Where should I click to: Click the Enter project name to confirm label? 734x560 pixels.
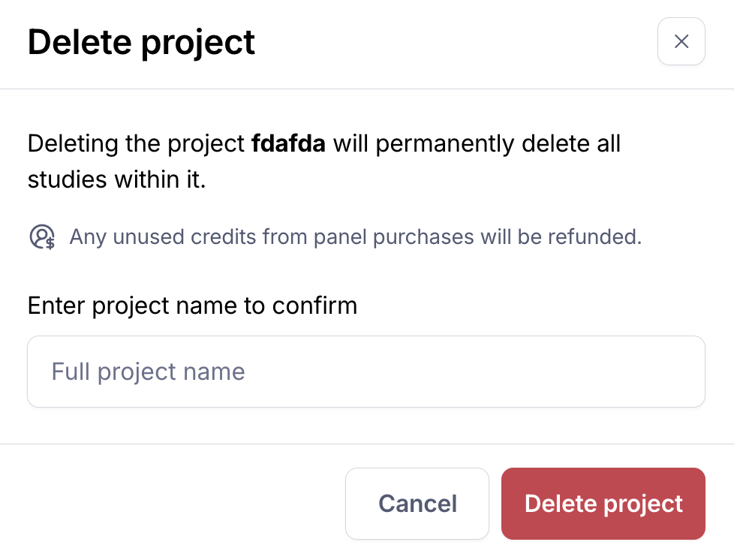tap(192, 306)
